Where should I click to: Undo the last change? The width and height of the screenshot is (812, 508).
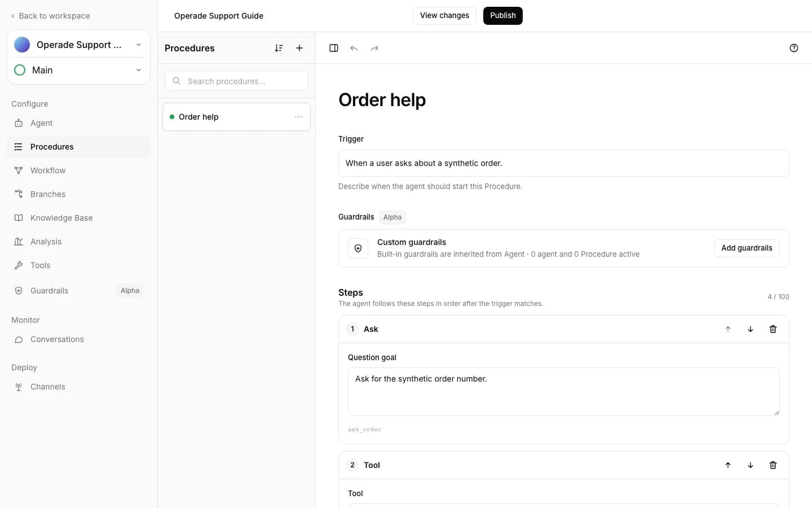(354, 48)
